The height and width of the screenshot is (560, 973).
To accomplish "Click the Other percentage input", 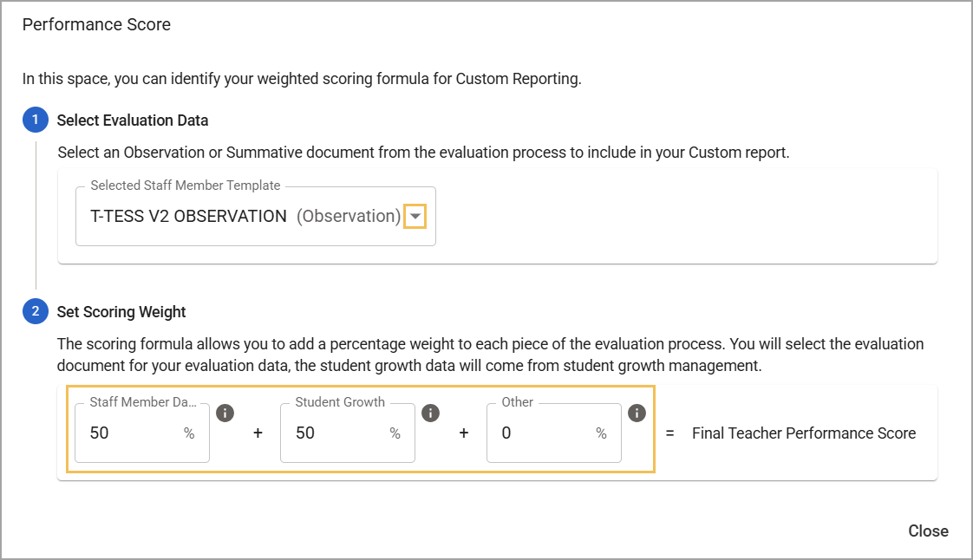I will coord(554,433).
